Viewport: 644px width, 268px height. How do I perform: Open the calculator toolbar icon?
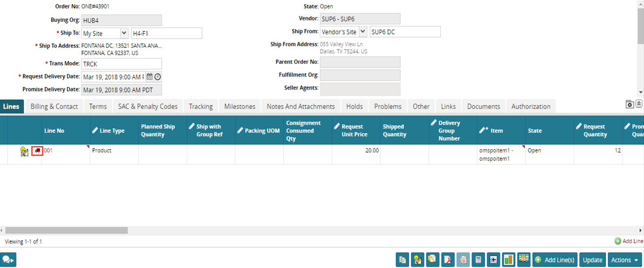click(478, 260)
